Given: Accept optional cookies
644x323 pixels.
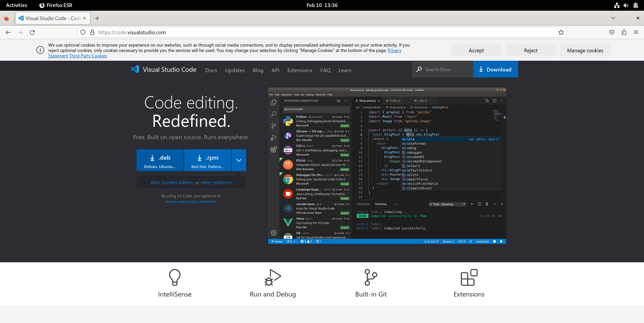Looking at the screenshot, I should click(476, 50).
